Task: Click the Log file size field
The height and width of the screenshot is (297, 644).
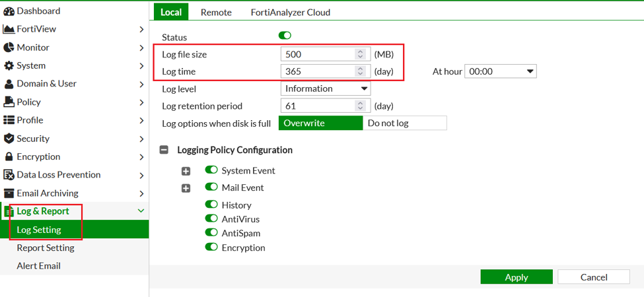Action: 326,54
